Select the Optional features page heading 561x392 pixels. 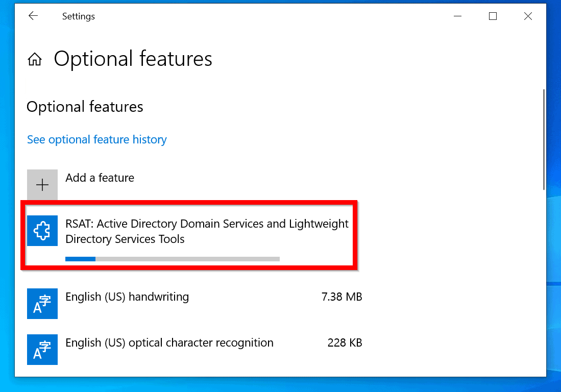coord(133,58)
